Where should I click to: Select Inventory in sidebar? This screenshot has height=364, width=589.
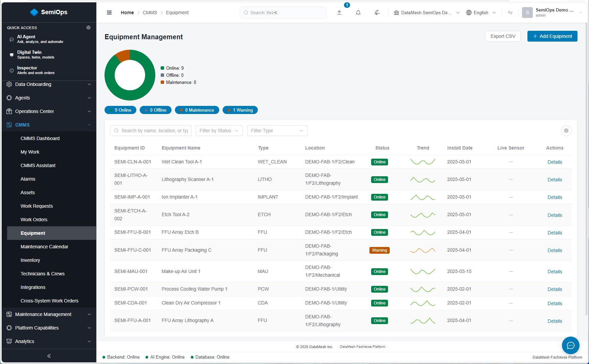coord(30,260)
